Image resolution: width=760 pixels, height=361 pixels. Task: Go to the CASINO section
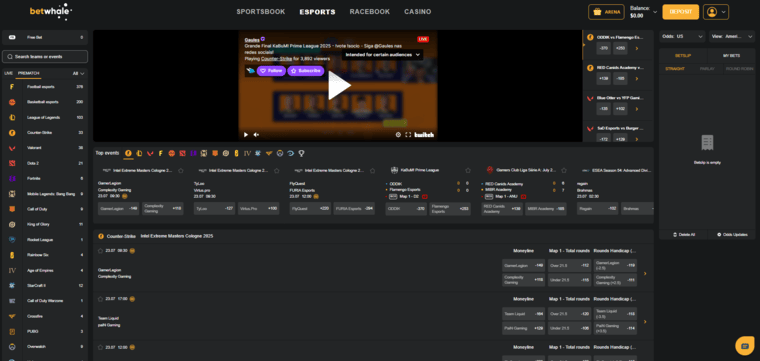418,12
